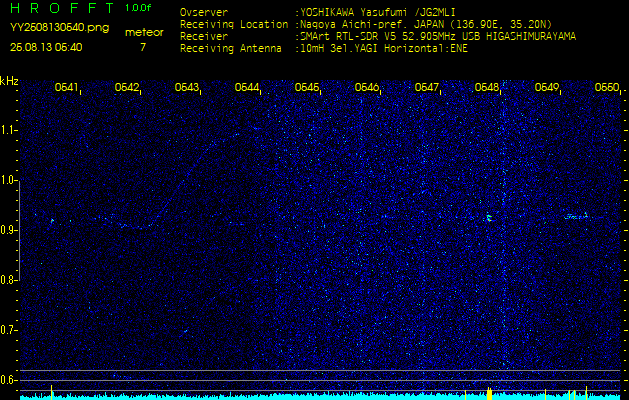Screen dimensions: 629x400
Task: Click the 0550 time axis label
Action: (607, 87)
